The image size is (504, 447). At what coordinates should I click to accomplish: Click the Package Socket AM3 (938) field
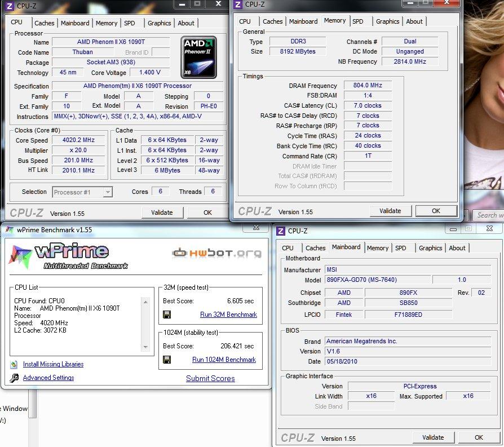(x=111, y=62)
